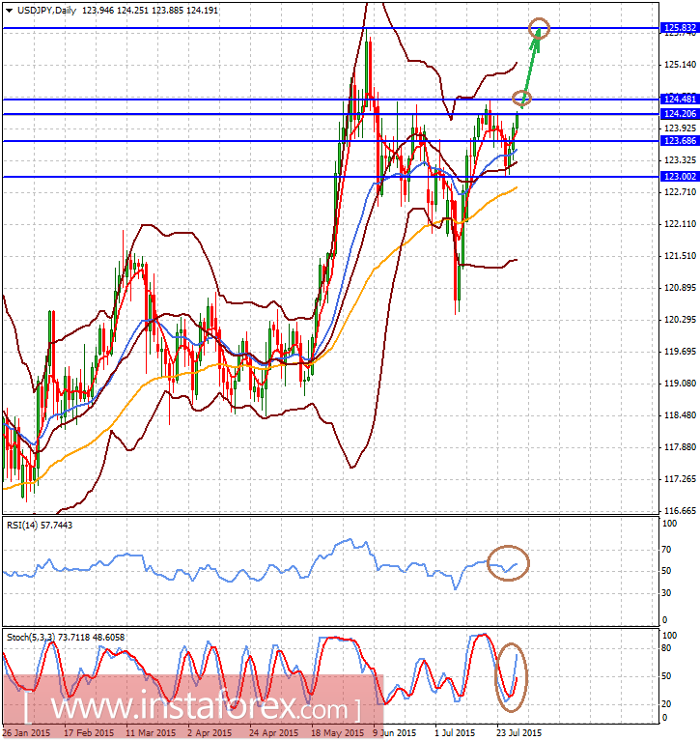Select the 124.481 horizontal level price label
Viewport: 700px width, 741px height.
point(680,99)
